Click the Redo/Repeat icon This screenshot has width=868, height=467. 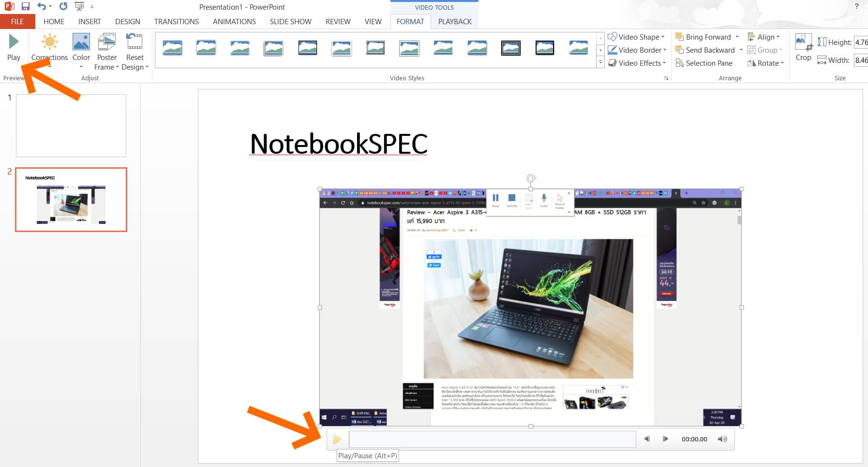pyautogui.click(x=63, y=7)
